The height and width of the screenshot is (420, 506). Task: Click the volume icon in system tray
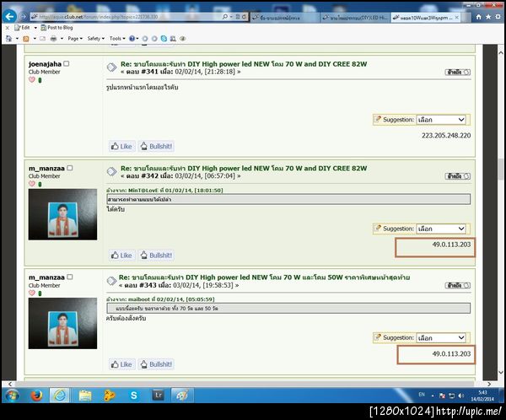461,396
